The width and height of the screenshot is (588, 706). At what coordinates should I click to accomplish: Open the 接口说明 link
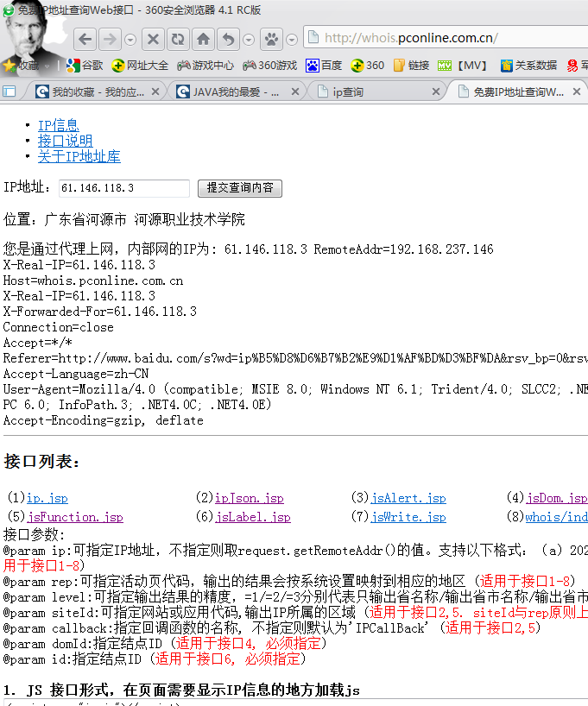point(66,141)
